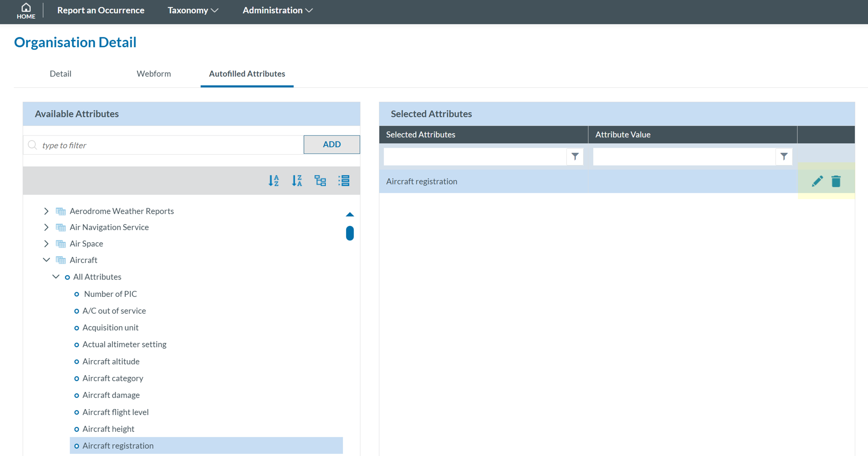Open filter options for Selected Attributes column

(575, 156)
